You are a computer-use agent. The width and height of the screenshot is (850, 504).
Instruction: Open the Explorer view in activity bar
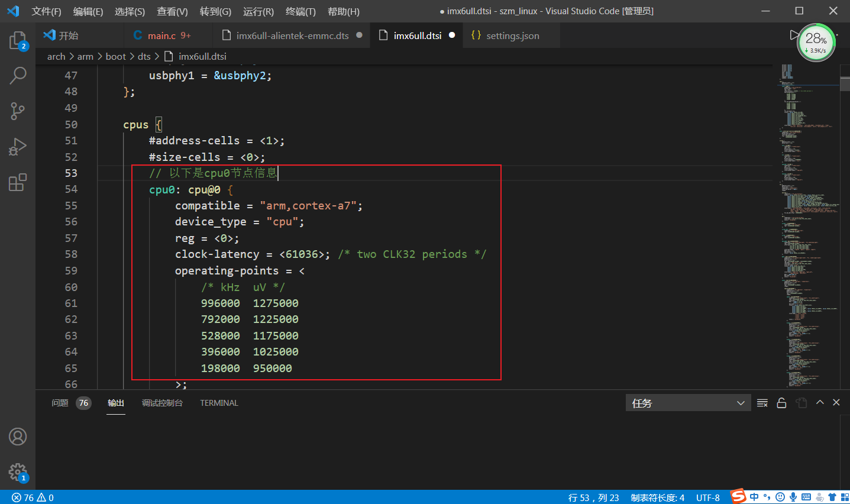point(18,41)
